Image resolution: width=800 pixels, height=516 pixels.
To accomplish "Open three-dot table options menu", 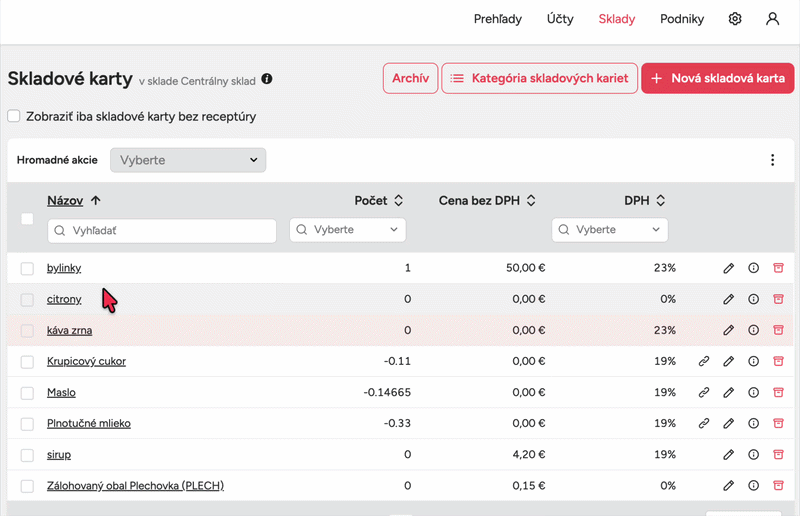I will click(x=772, y=160).
